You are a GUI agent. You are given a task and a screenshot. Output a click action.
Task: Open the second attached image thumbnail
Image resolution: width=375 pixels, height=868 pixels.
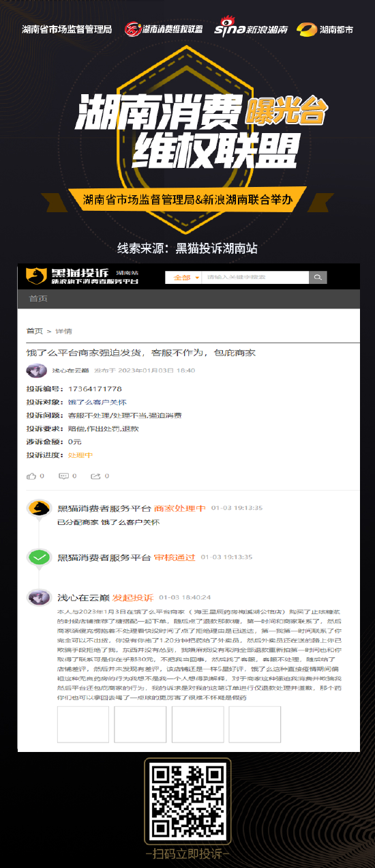pos(140,724)
